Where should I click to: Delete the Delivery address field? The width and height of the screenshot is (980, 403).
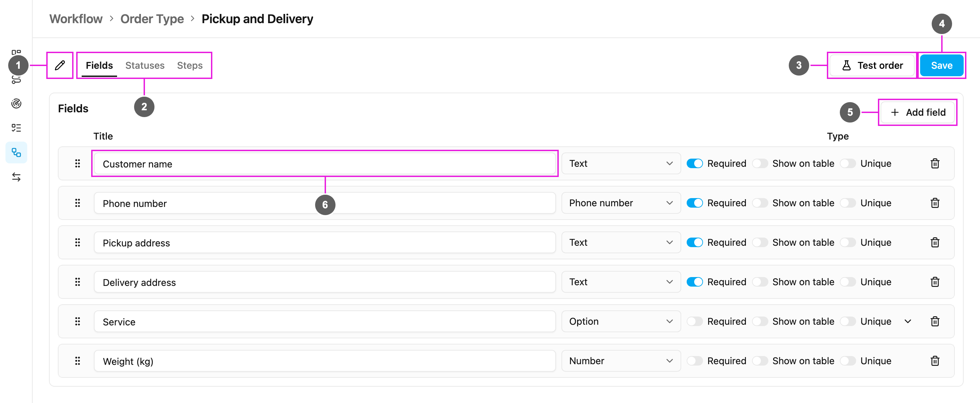coord(935,282)
